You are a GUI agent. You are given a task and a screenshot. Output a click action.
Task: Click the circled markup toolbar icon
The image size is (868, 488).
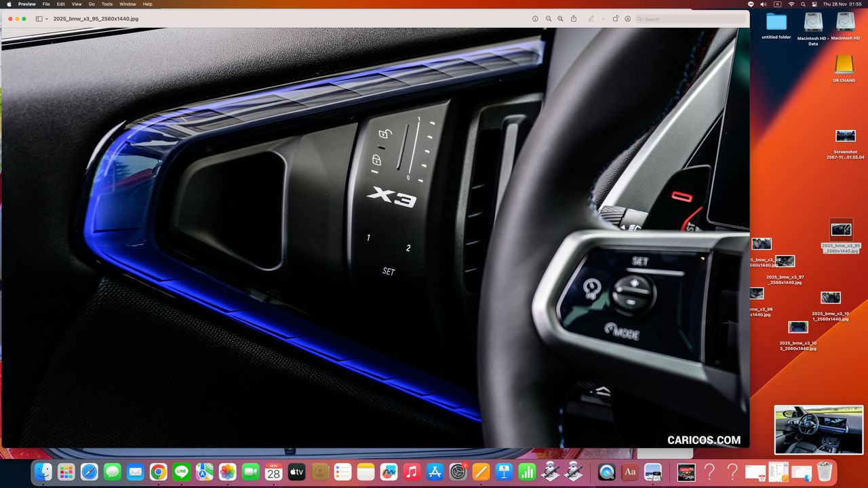tap(628, 19)
